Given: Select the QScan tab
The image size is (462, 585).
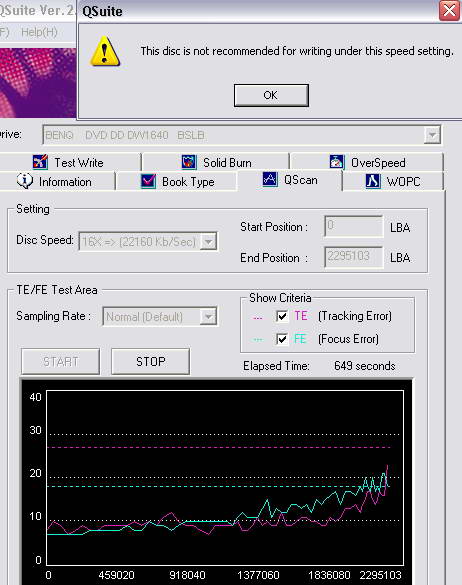Looking at the screenshot, I should [x=290, y=180].
